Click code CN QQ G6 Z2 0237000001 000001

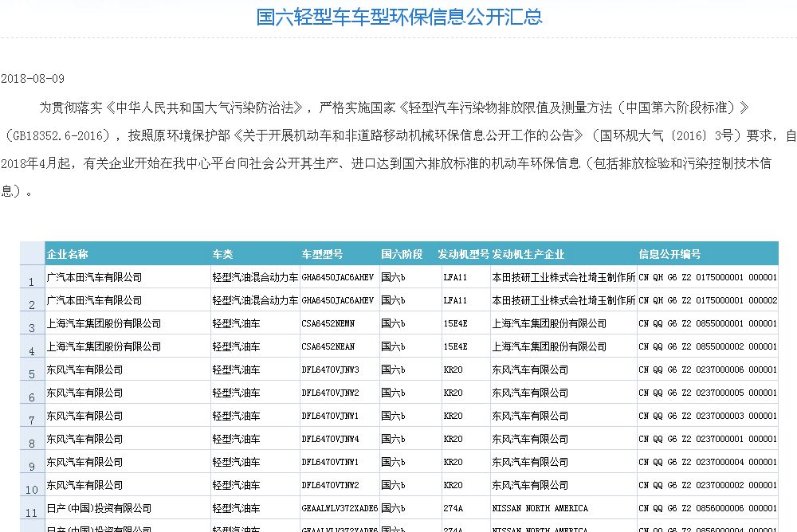[708, 440]
